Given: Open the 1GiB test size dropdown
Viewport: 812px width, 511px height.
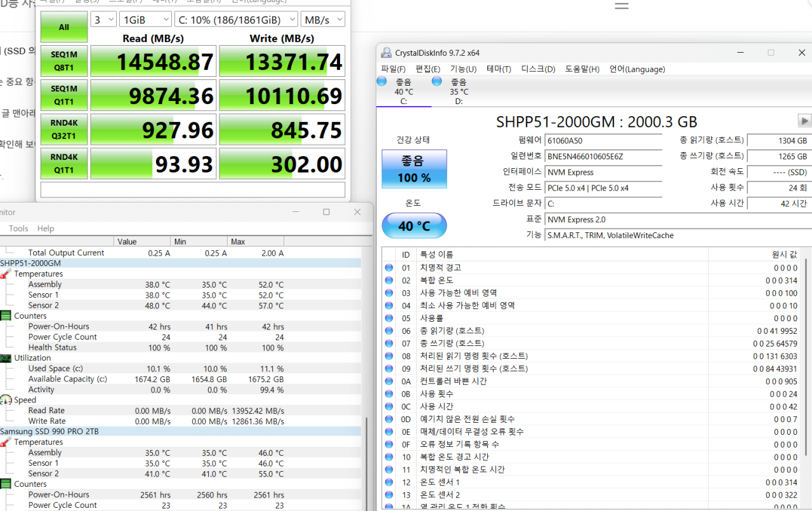Looking at the screenshot, I should (145, 20).
